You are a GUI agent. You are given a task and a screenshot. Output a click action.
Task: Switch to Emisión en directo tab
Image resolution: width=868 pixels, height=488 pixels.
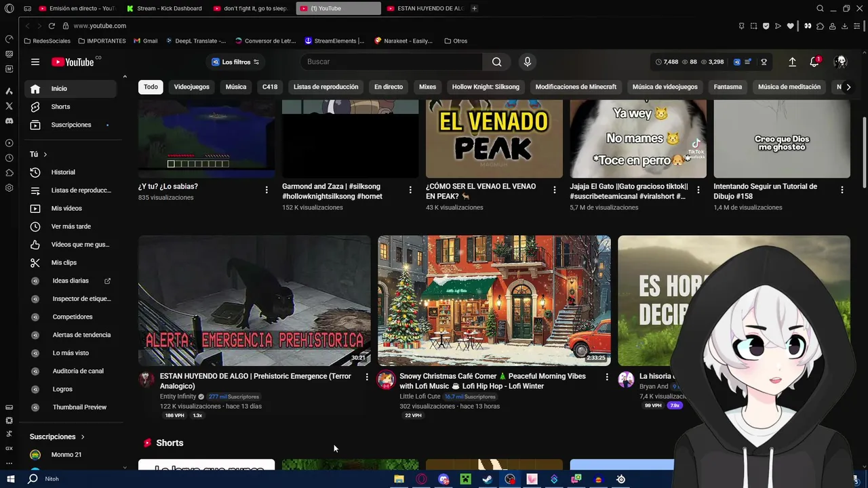click(x=77, y=8)
